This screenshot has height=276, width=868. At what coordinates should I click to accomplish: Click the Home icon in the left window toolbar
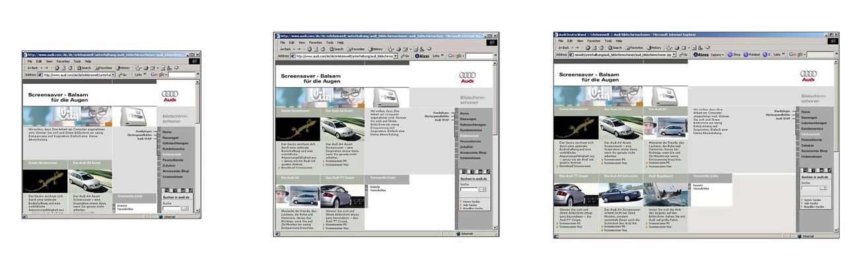pyautogui.click(x=70, y=68)
